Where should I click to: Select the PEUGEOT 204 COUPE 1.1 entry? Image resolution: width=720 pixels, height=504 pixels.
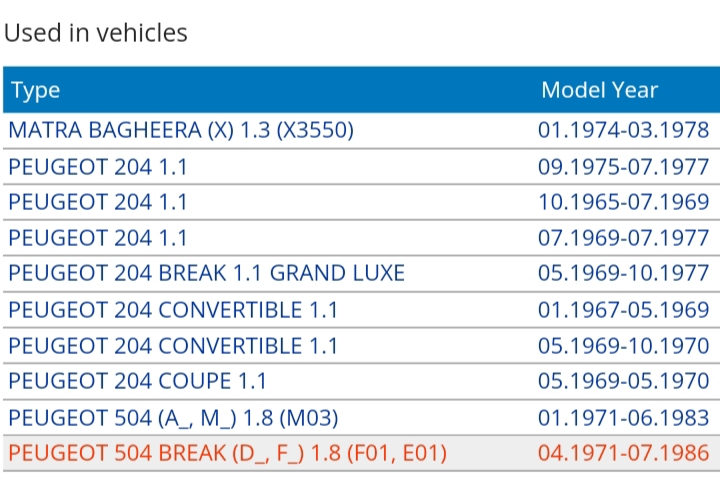pyautogui.click(x=137, y=381)
